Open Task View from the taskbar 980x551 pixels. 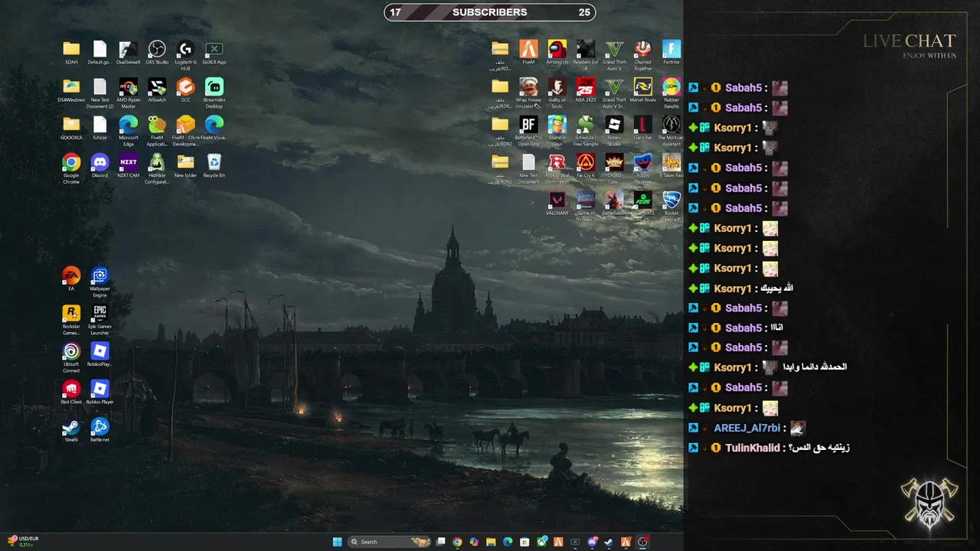(x=440, y=542)
